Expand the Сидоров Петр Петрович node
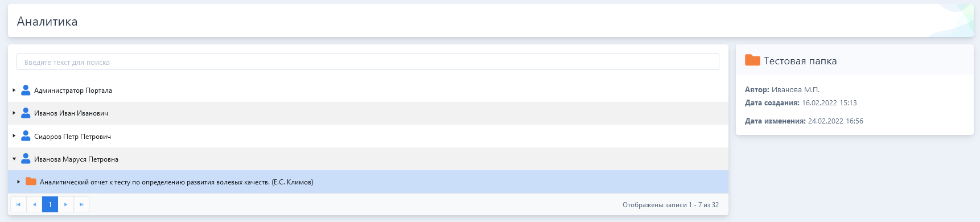 [x=14, y=136]
